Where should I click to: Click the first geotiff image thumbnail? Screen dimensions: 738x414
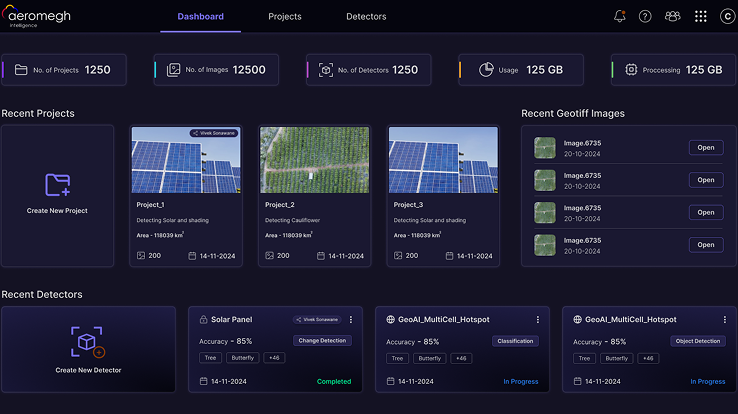pyautogui.click(x=545, y=148)
